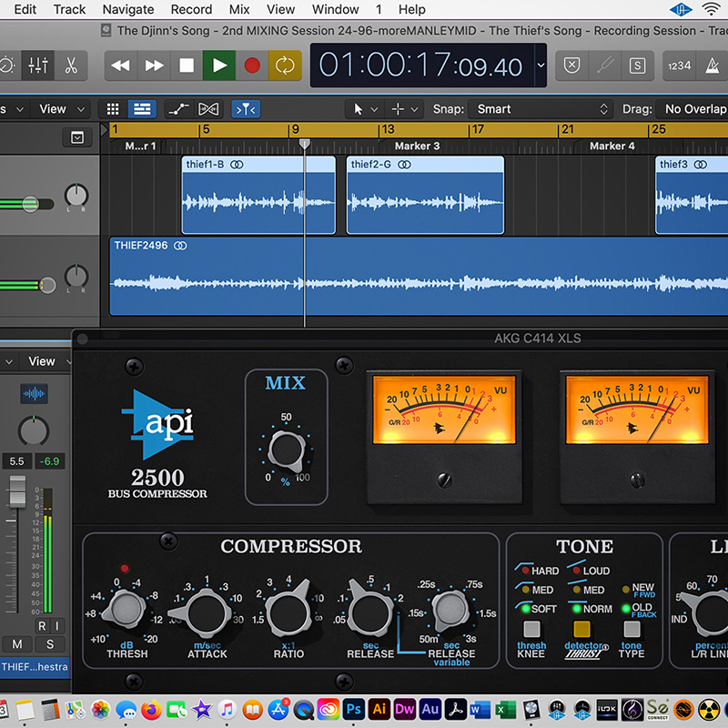This screenshot has height=728, width=728.
Task: Click the channel strip waveform icon button
Action: coord(34,394)
